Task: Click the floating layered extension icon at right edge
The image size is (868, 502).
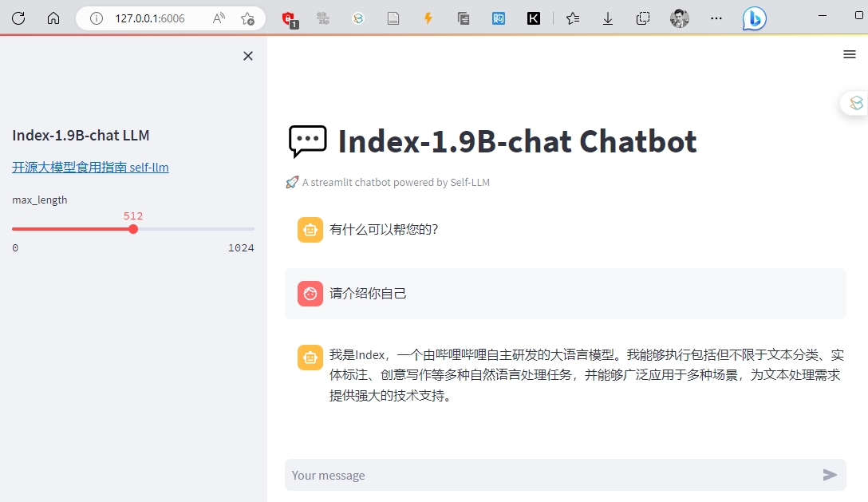Action: point(856,103)
